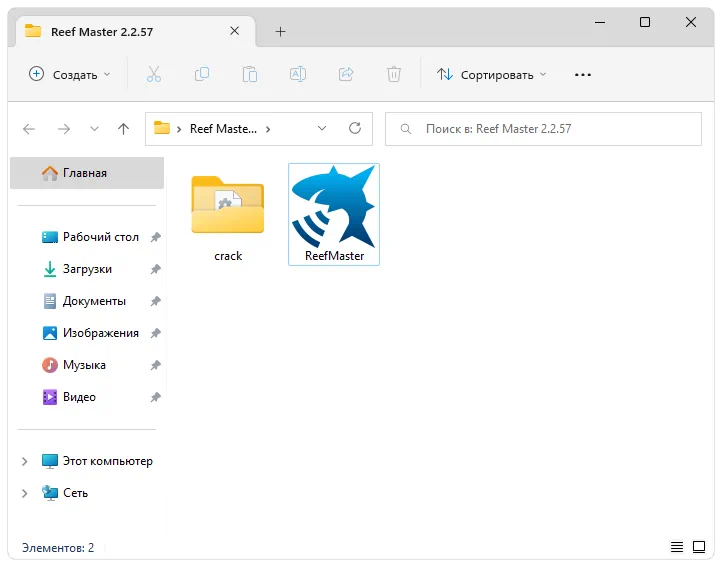Expand Этот компьютер tree node
Viewport: 723px width, 569px height.
(24, 461)
